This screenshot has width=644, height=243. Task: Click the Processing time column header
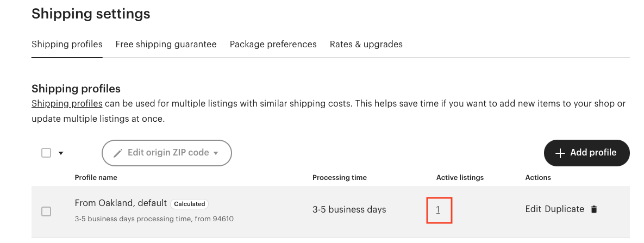click(x=339, y=177)
